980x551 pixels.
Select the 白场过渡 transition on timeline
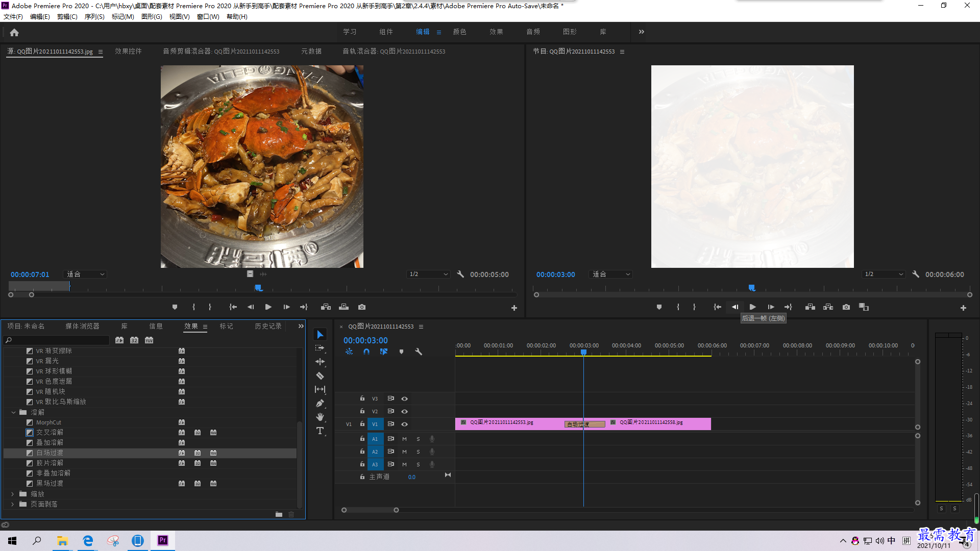(585, 424)
